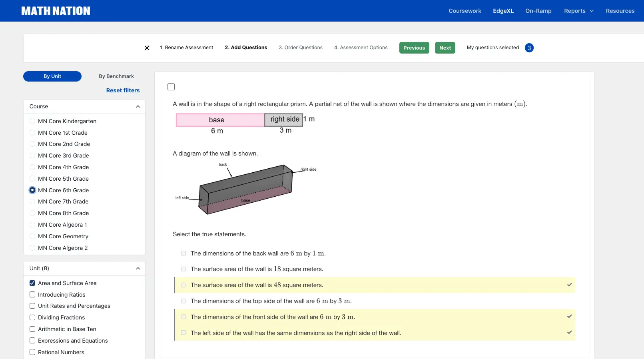Click the wall prism diagram image

245,189
